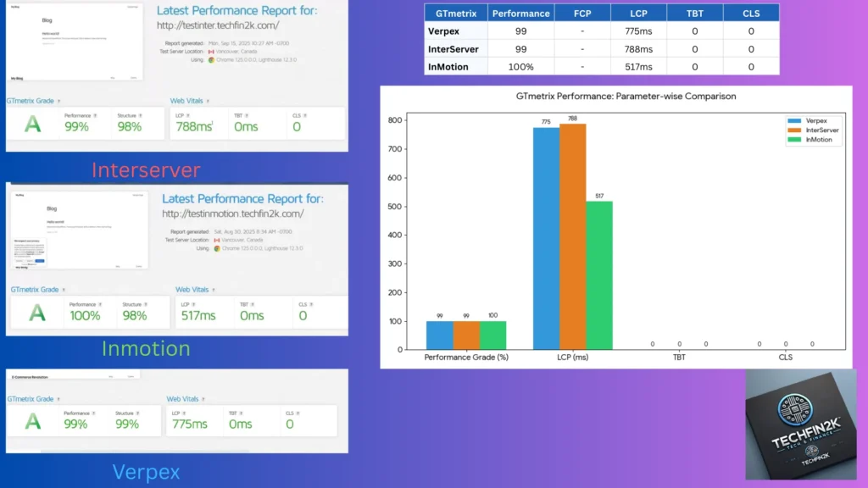Click LCP help icon above 775ms
The image size is (868, 488).
click(184, 413)
